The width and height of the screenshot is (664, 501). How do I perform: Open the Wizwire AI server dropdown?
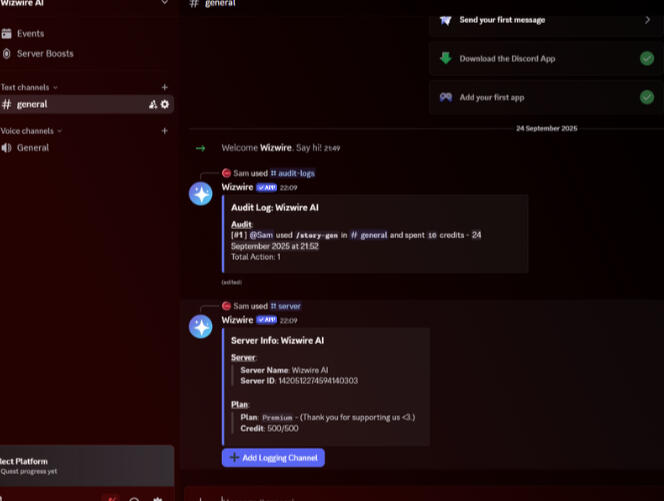(165, 3)
